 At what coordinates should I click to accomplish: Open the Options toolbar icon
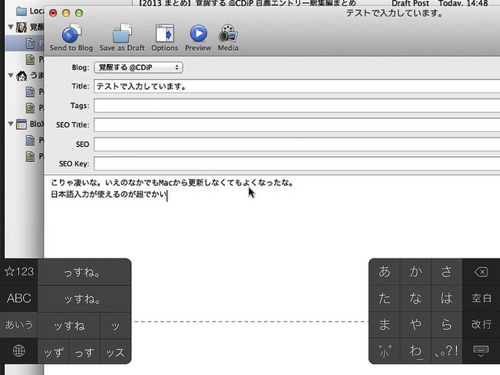tap(165, 33)
